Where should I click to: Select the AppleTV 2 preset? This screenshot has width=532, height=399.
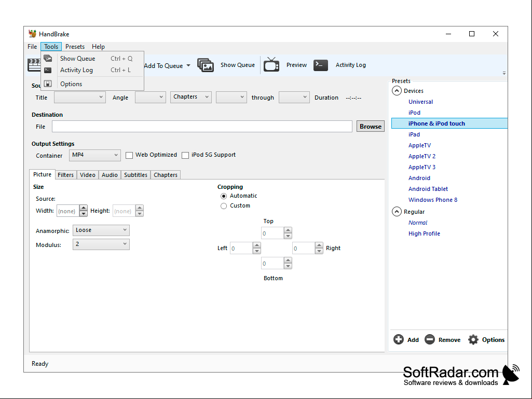pyautogui.click(x=422, y=156)
